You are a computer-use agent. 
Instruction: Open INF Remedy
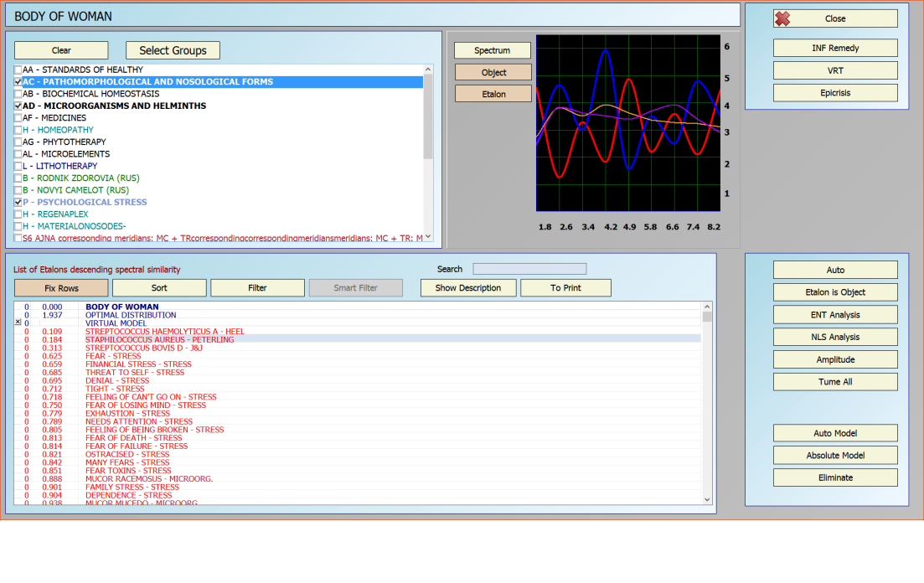835,48
